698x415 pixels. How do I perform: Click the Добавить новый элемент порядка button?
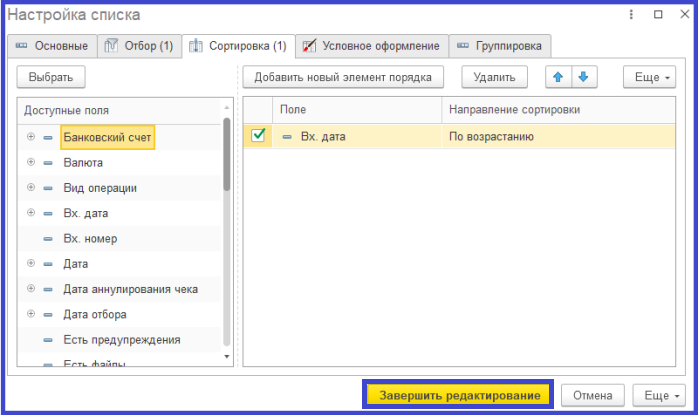[x=343, y=77]
